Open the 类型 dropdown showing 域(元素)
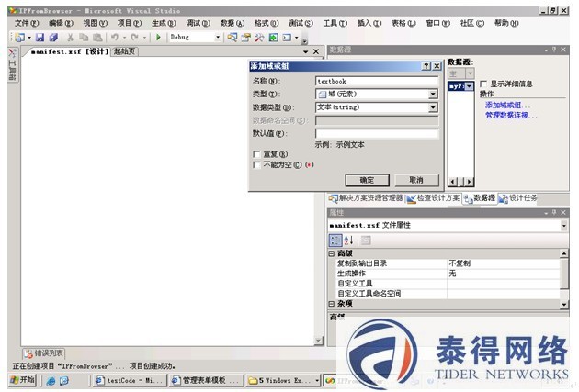This screenshot has height=392, width=579. click(x=434, y=95)
